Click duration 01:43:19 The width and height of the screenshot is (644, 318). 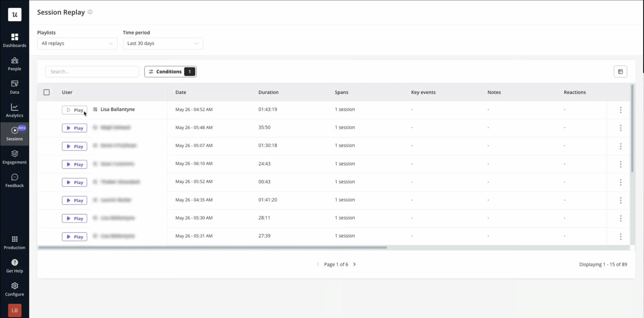pos(268,109)
